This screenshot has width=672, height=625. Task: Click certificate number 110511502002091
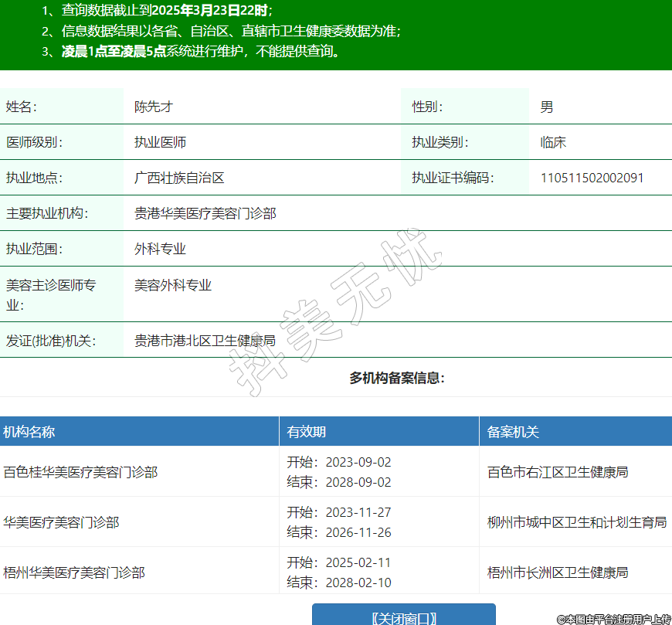pyautogui.click(x=592, y=178)
